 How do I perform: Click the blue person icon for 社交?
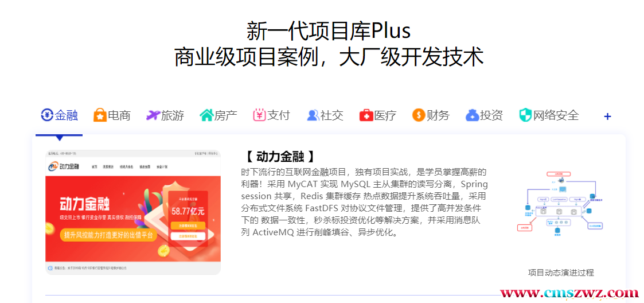[313, 115]
